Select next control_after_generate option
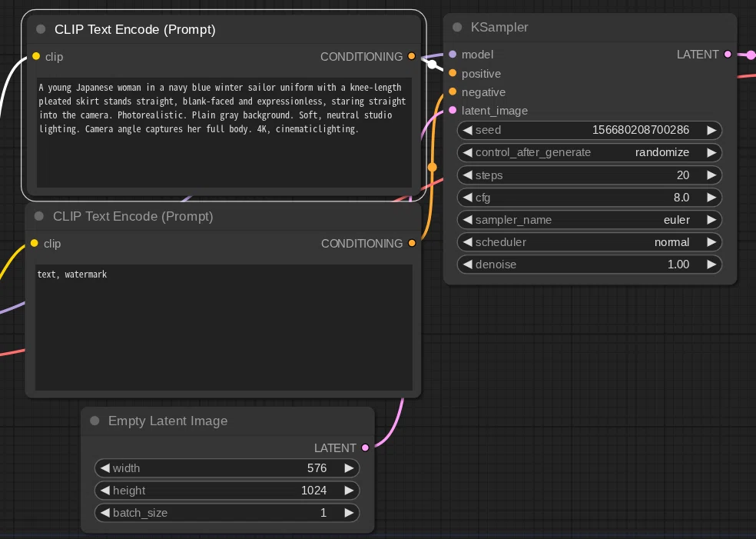The image size is (756, 539). pyautogui.click(x=711, y=152)
